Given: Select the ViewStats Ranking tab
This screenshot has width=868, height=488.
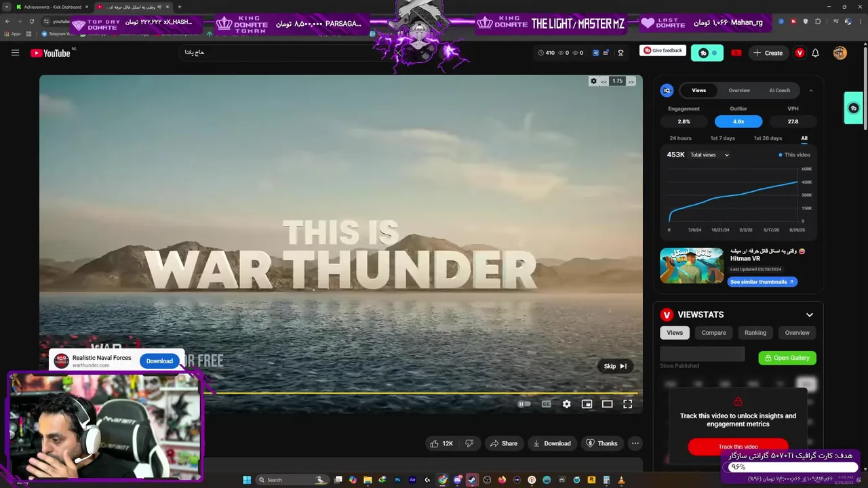Looking at the screenshot, I should pyautogui.click(x=755, y=333).
